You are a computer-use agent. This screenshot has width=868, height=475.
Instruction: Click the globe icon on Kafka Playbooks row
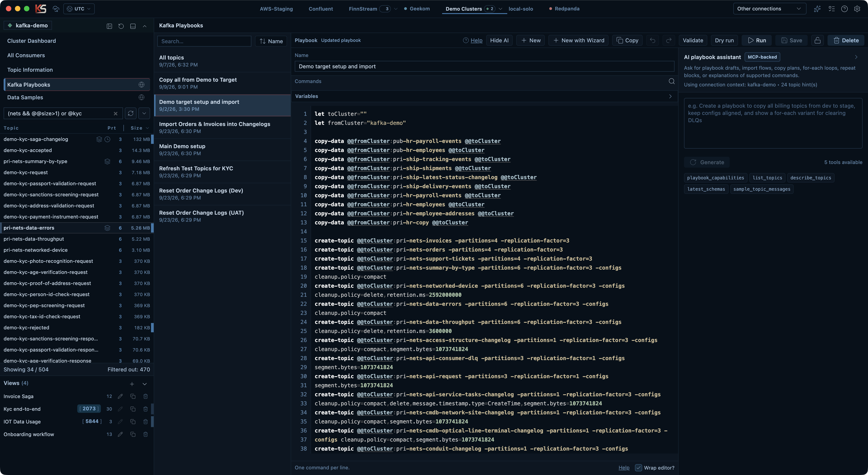click(142, 85)
